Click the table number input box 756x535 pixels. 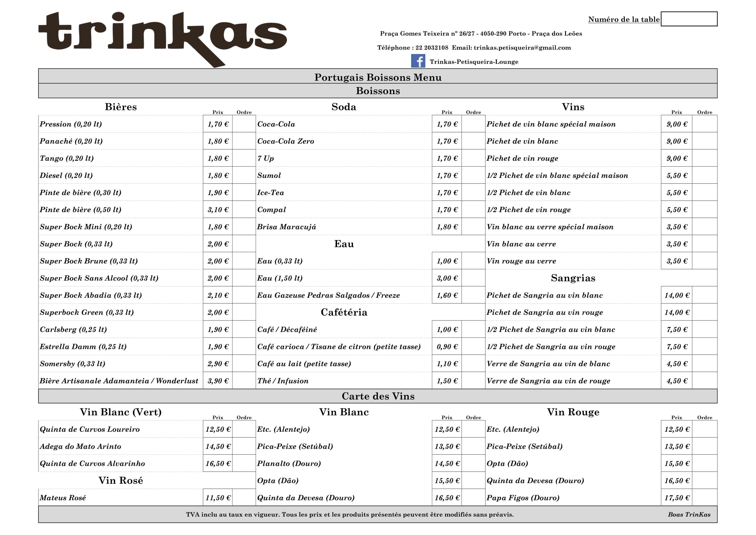pyautogui.click(x=689, y=19)
